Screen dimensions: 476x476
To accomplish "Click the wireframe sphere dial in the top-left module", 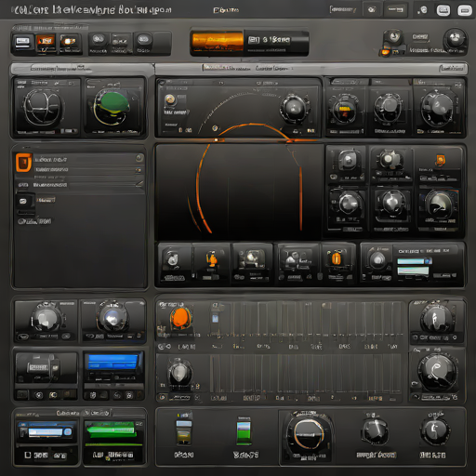I will [x=42, y=107].
